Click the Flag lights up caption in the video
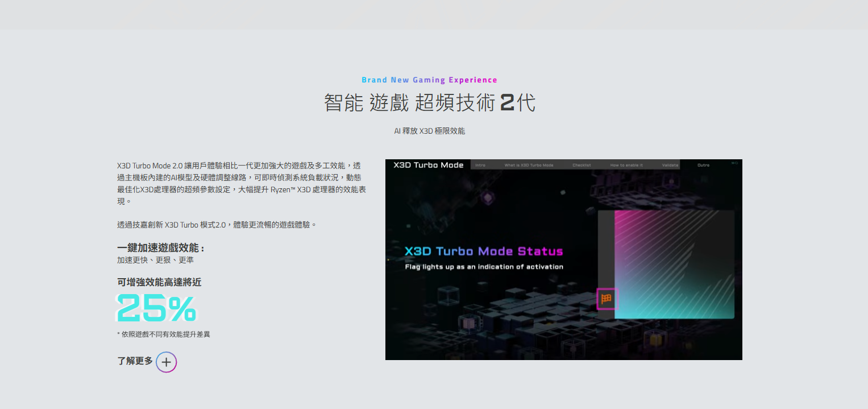The height and width of the screenshot is (409, 868). [484, 267]
